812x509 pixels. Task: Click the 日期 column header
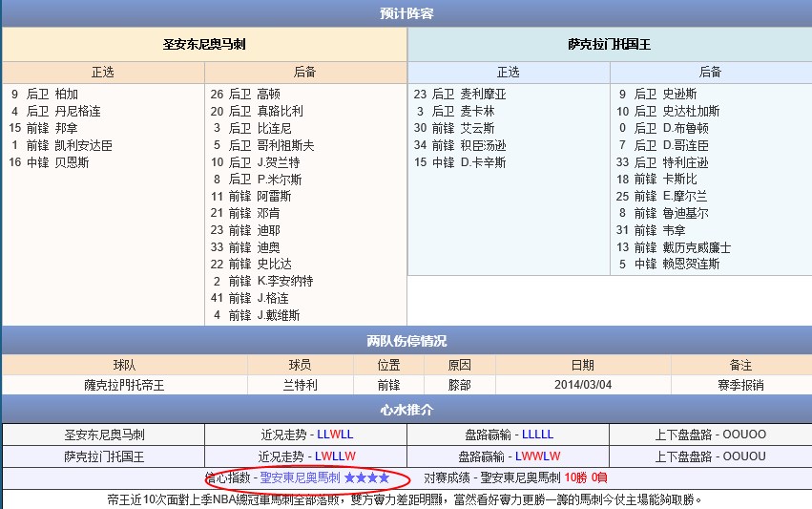click(x=583, y=365)
